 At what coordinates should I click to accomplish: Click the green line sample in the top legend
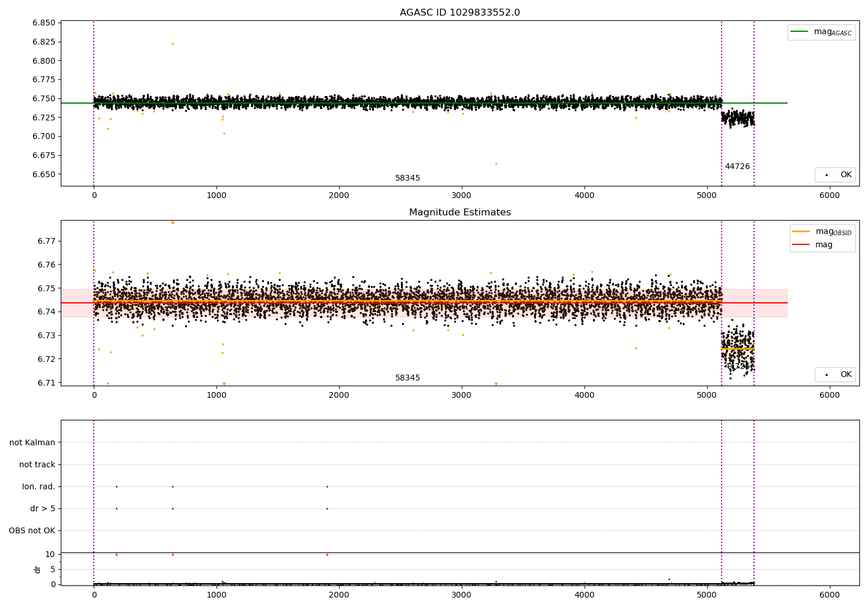pyautogui.click(x=799, y=32)
